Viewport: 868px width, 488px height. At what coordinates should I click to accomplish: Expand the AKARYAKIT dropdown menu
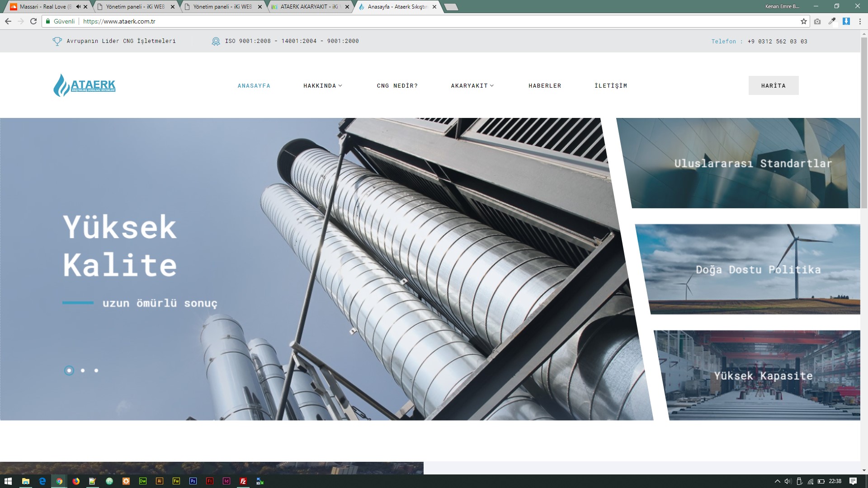(472, 85)
